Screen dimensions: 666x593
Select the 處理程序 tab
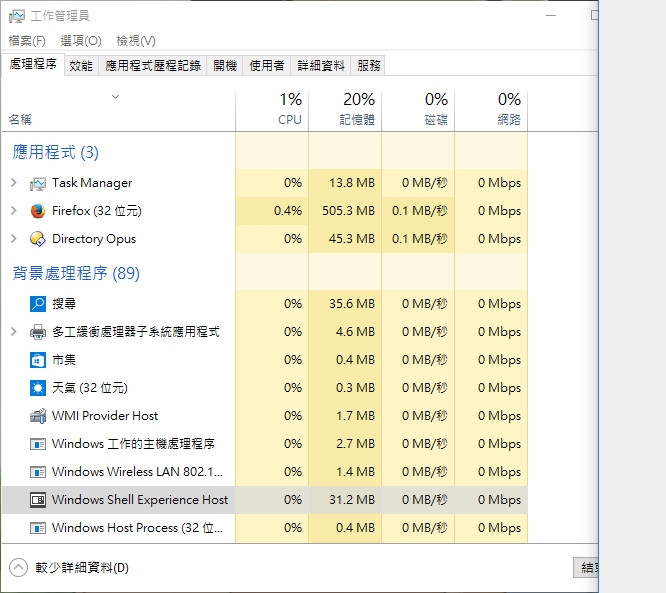point(33,64)
